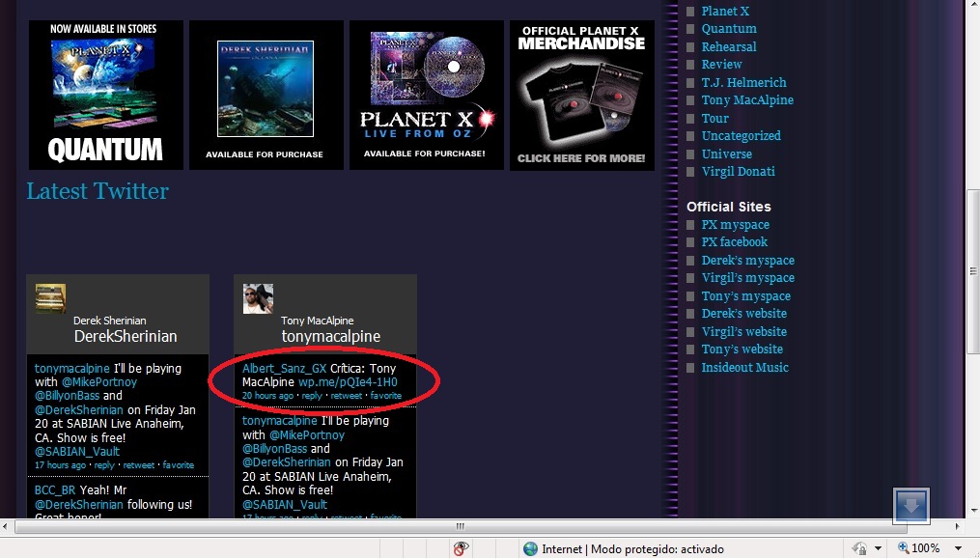Screen dimensions: 980x559
Task: Open the Tony MacAlpine category link
Action: 747,100
